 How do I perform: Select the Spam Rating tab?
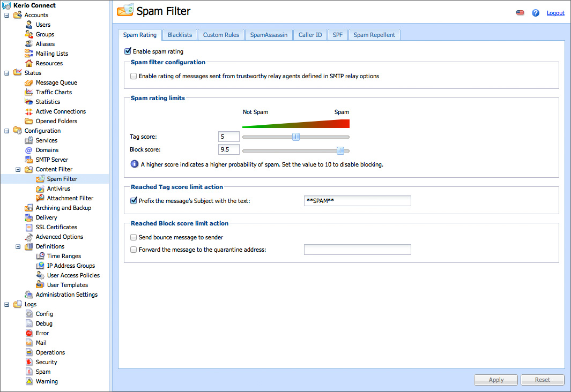click(140, 35)
